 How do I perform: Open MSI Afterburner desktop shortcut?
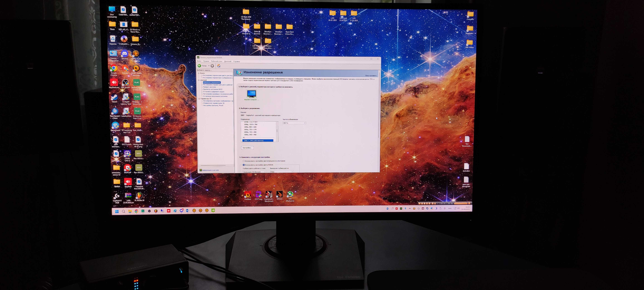tap(290, 196)
